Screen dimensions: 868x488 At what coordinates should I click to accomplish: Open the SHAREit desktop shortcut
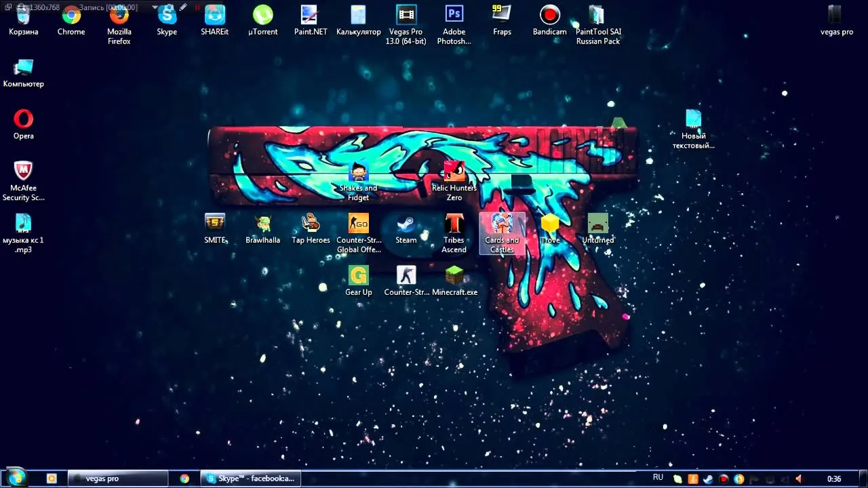pyautogui.click(x=214, y=20)
